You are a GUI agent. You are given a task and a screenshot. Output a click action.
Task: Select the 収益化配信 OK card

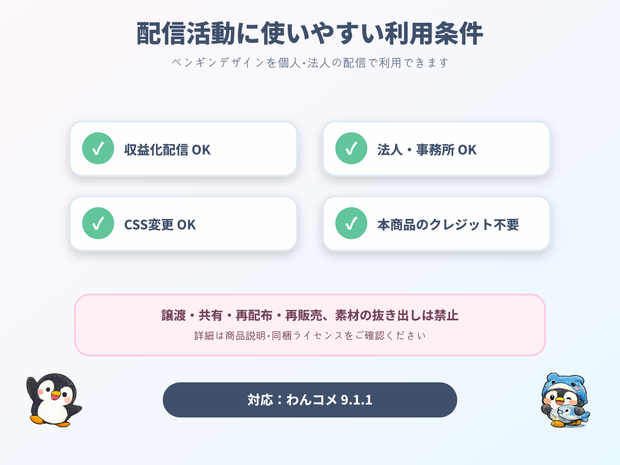[x=183, y=148]
